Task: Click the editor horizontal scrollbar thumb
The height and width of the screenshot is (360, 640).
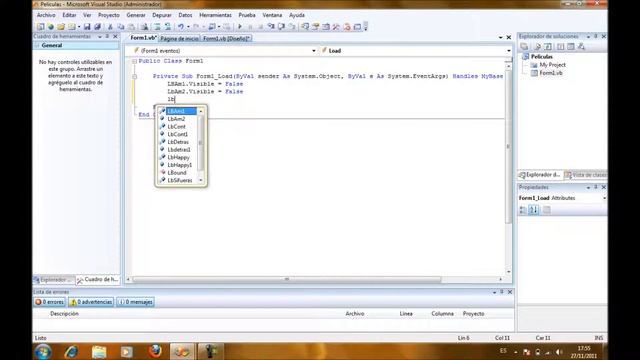Action: coord(287,280)
